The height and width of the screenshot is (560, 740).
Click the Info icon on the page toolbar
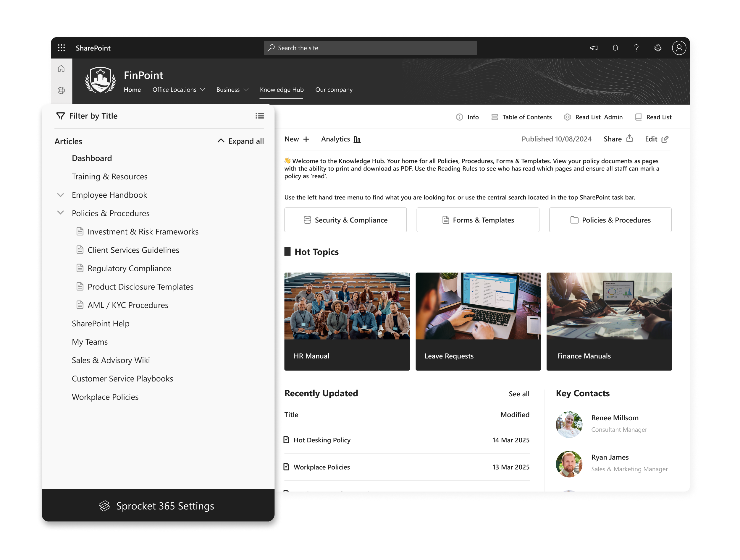460,117
